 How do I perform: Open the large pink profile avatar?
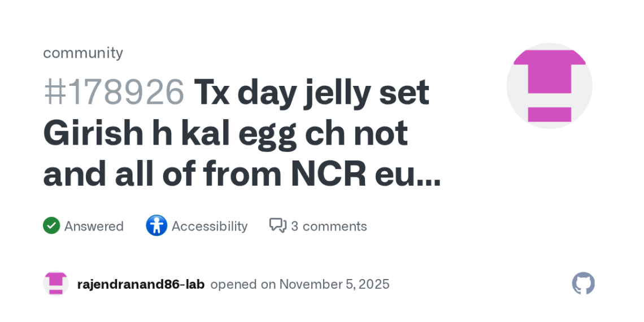549,86
